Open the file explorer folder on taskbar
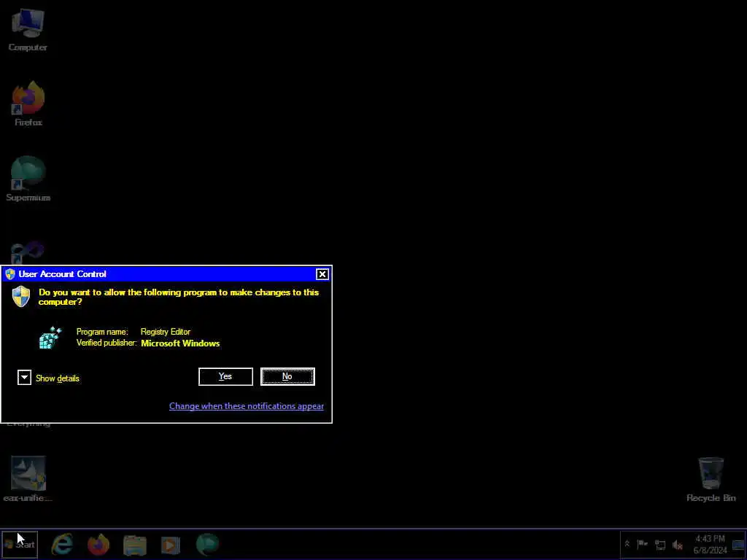The image size is (747, 560). click(x=135, y=545)
